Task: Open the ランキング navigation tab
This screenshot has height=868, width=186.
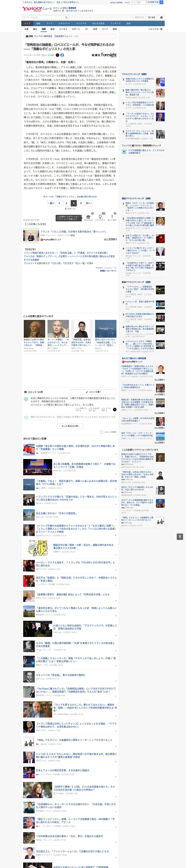Action: point(115,24)
